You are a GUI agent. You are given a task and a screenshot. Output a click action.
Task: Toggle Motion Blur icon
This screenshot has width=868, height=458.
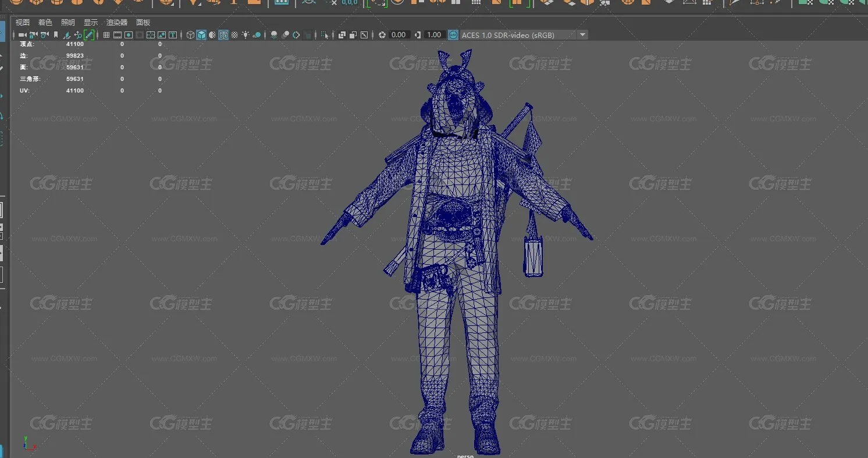point(285,35)
